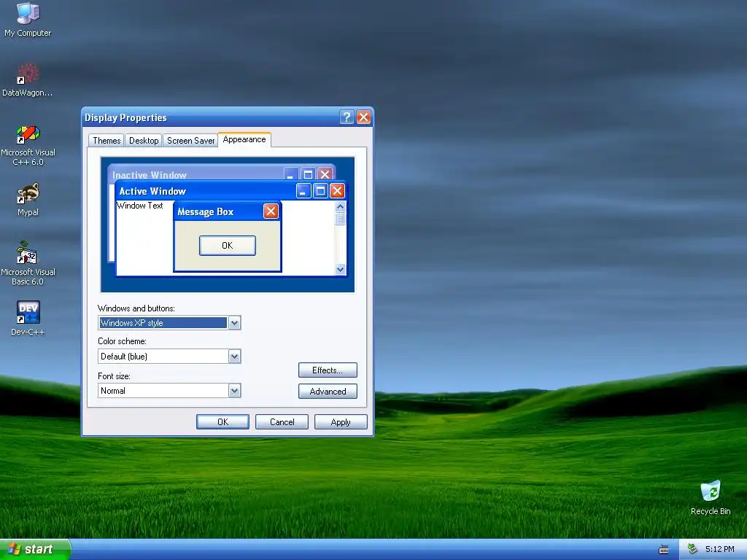Click the system tray network icon
This screenshot has width=747, height=560.
[x=692, y=549]
